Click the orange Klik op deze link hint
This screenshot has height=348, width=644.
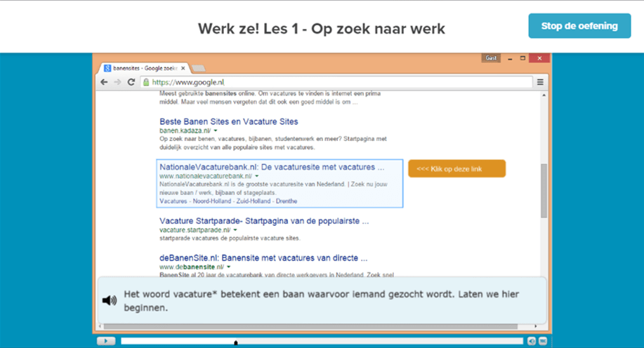[456, 168]
